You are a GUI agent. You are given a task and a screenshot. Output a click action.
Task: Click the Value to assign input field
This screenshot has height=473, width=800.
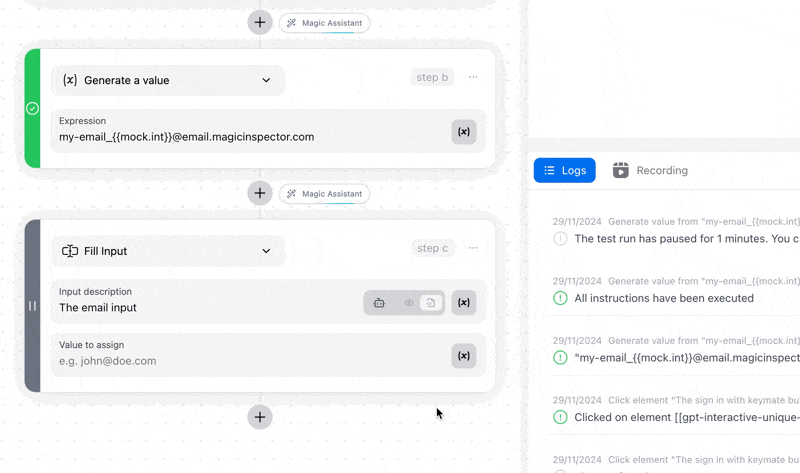coord(250,356)
